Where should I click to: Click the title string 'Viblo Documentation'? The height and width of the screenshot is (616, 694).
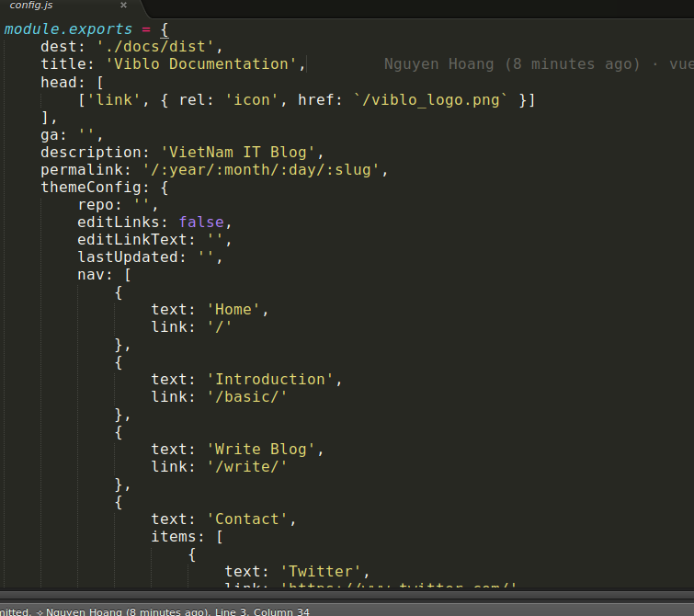click(x=201, y=63)
